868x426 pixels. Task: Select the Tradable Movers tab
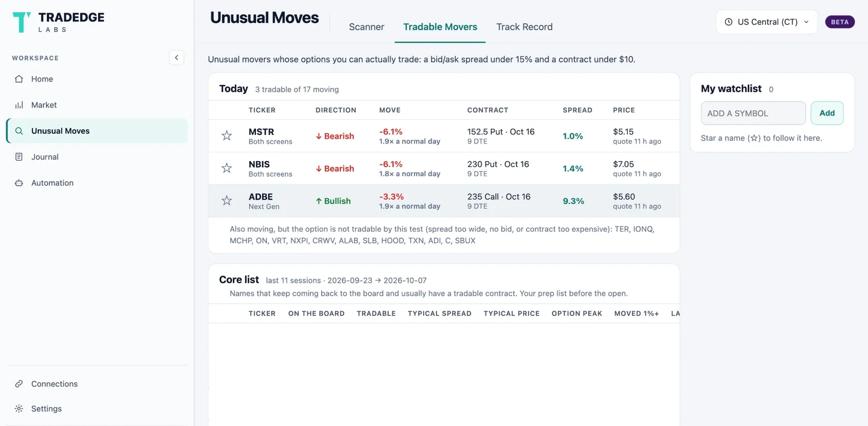(x=440, y=27)
